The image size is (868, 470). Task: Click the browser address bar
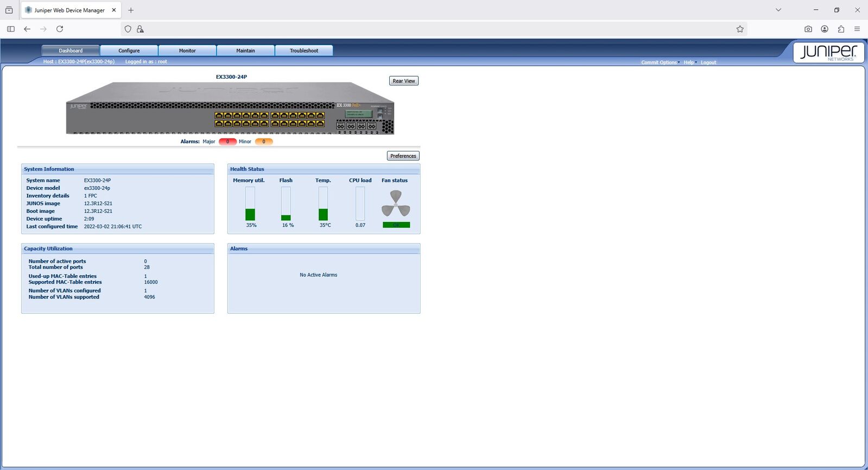434,29
